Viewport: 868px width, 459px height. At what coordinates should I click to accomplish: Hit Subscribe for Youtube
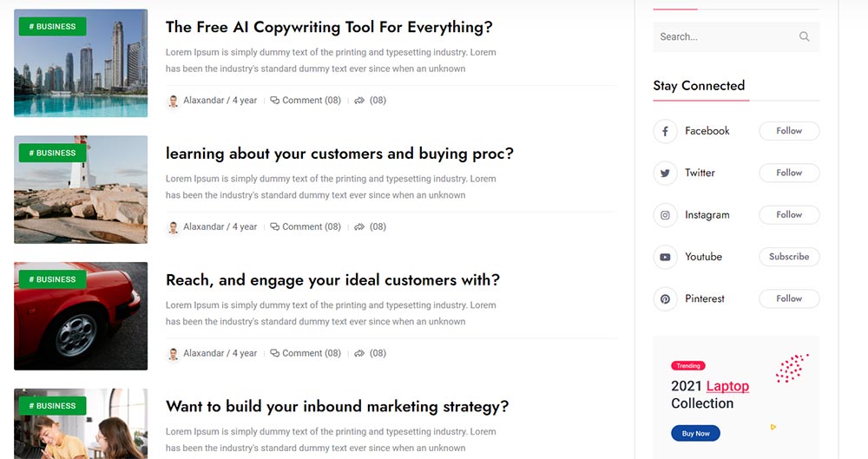789,257
